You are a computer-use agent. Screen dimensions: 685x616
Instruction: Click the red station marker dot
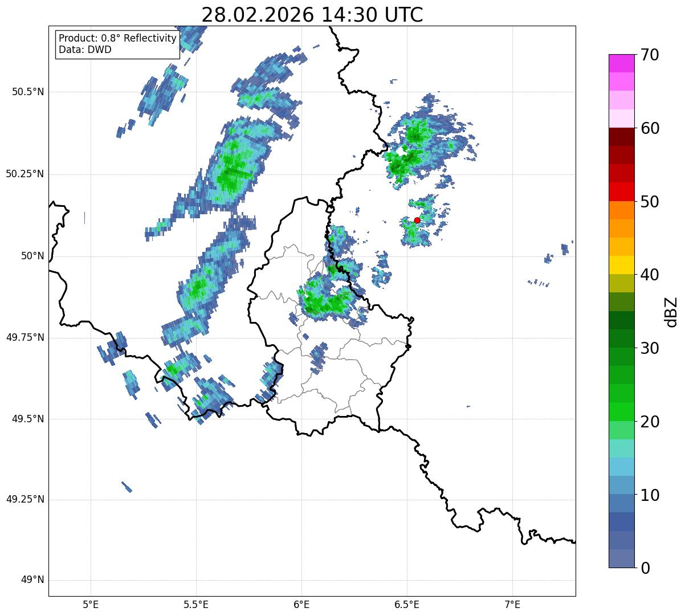[417, 220]
